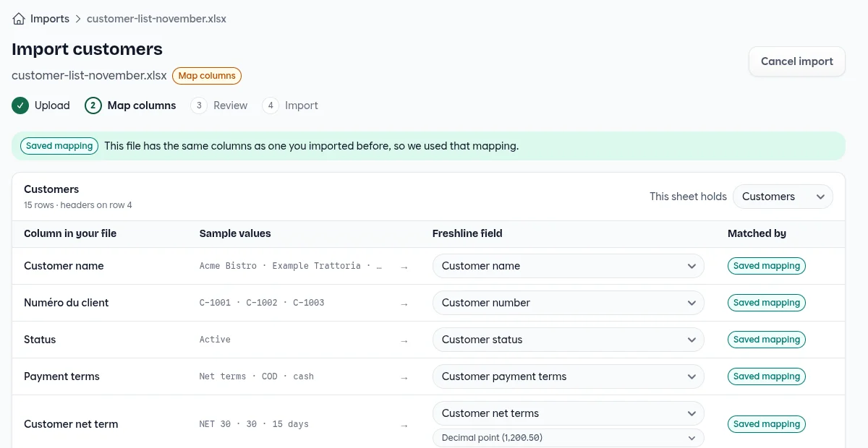This screenshot has width=868, height=448.
Task: Click 'Numéro du client' column name
Action: tap(67, 303)
